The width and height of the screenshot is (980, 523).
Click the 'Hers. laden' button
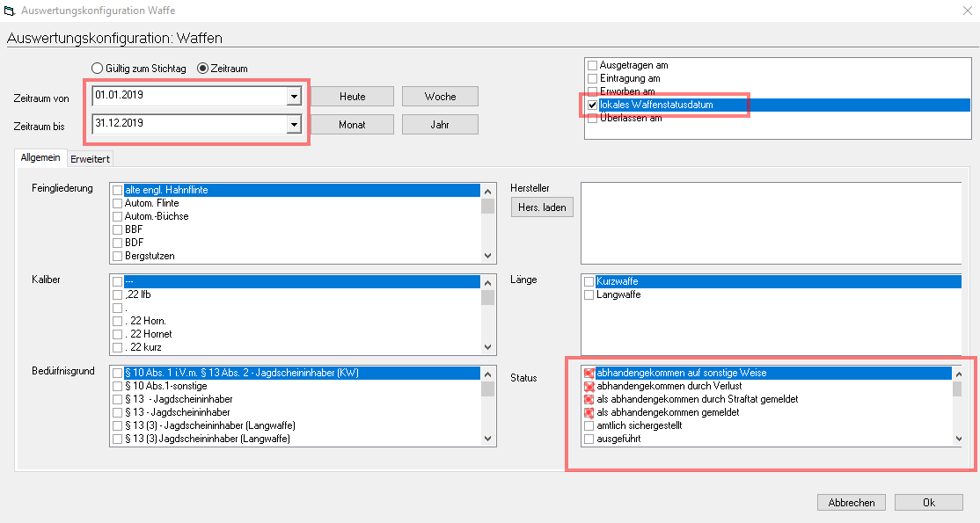point(542,207)
